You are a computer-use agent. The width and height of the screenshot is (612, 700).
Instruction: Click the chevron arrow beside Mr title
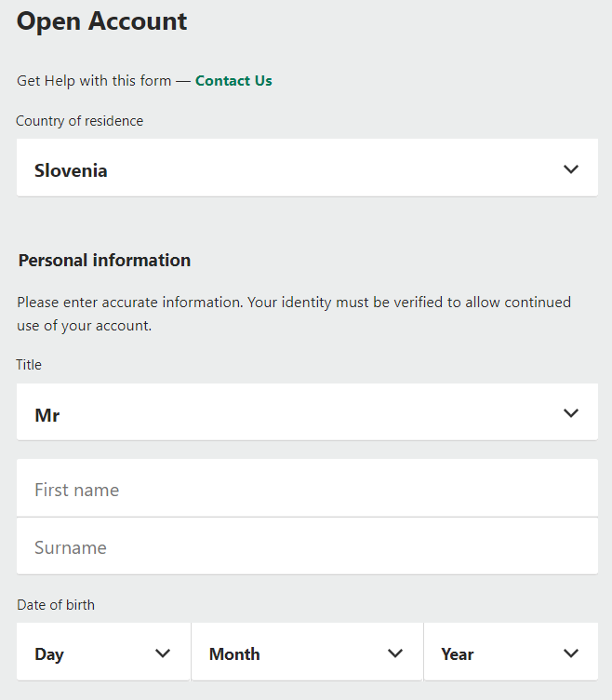coord(571,413)
